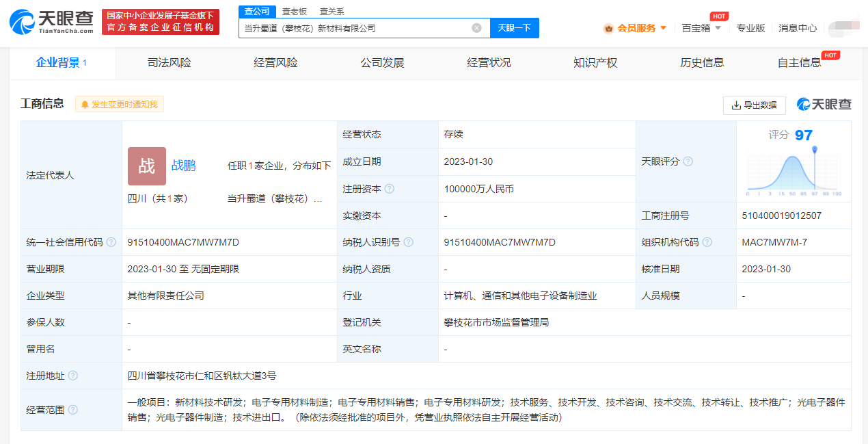Open the 司法风险 section tab
Viewport: 868px width, 444px height.
tap(167, 62)
